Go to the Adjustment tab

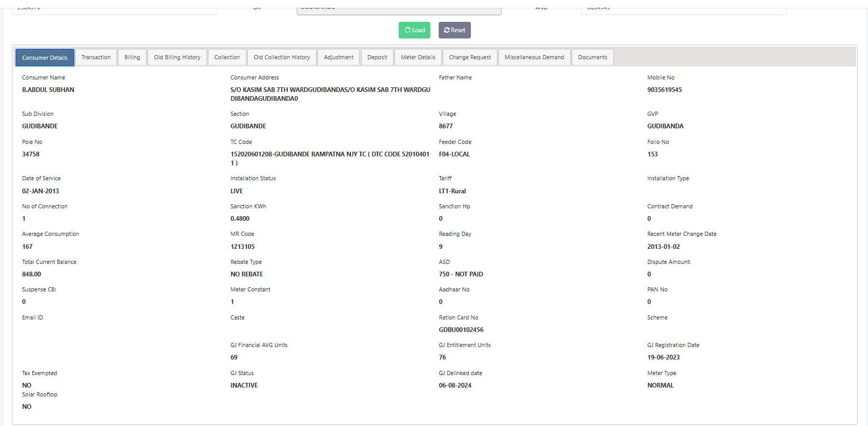pyautogui.click(x=338, y=57)
